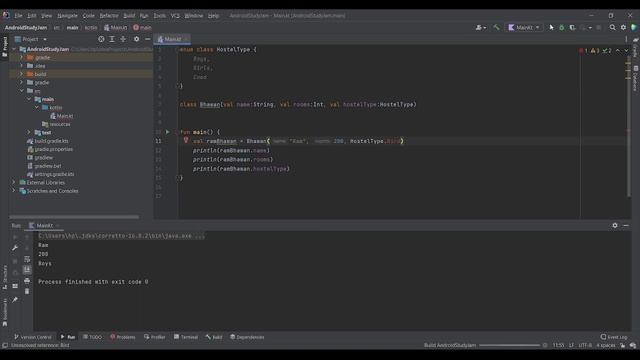
Task: Click the pin tab icon in Run panel
Action: point(15,300)
